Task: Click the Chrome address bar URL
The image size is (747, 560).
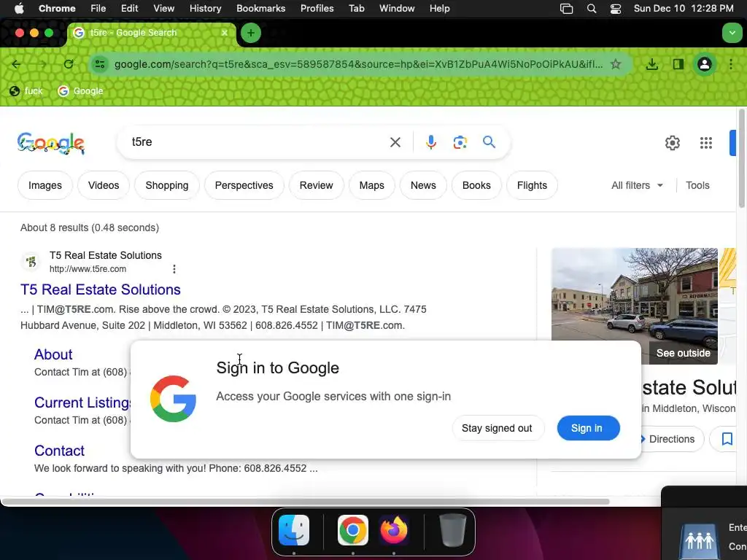Action: pos(358,64)
